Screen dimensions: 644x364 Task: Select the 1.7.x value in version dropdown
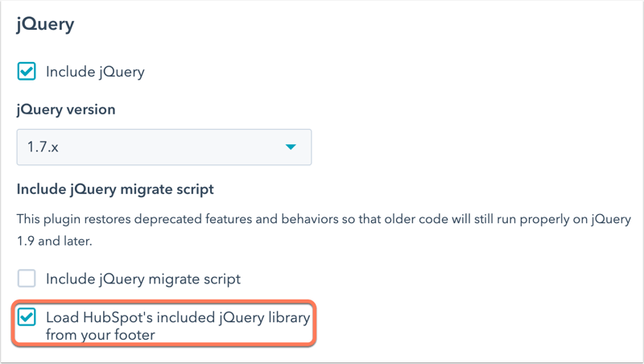(43, 147)
